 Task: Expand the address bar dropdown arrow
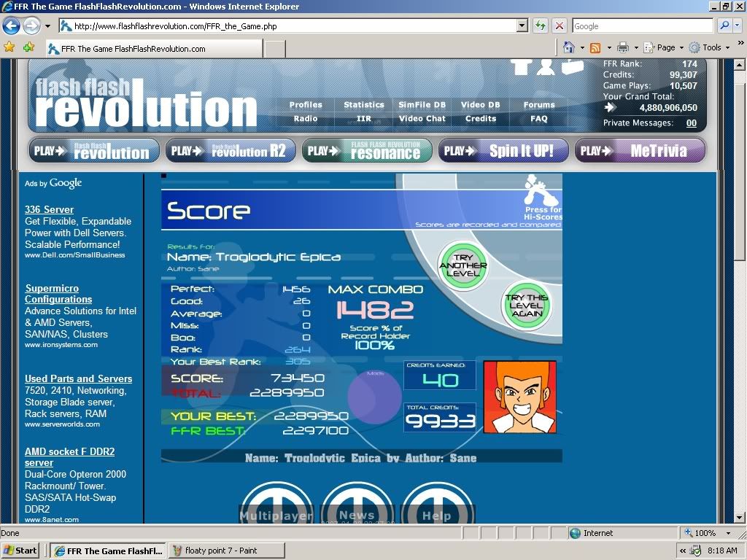pyautogui.click(x=522, y=26)
